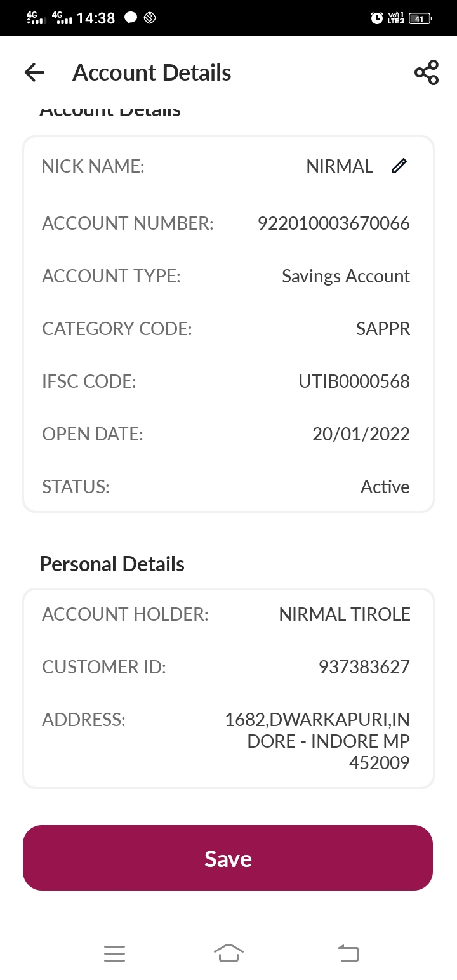This screenshot has height=980, width=457.
Task: Tap the Account Details page title
Action: (152, 73)
